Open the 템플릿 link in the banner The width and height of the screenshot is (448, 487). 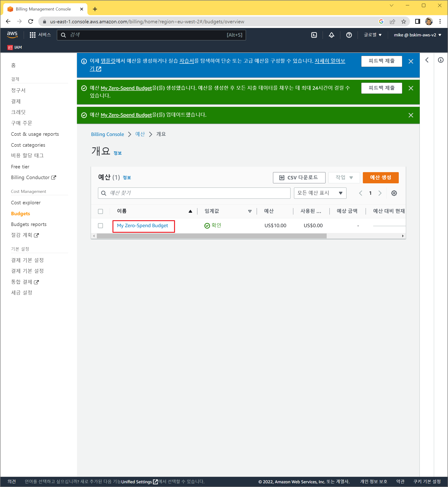click(108, 61)
